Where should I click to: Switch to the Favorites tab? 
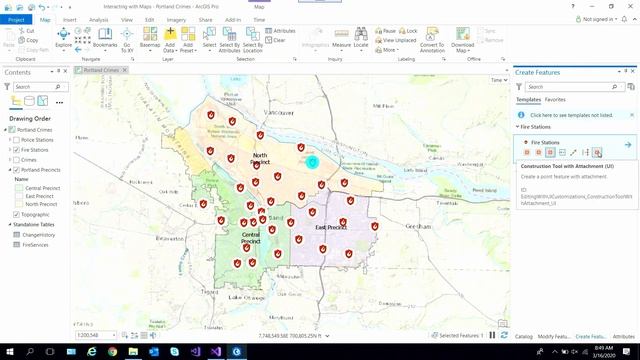[555, 100]
